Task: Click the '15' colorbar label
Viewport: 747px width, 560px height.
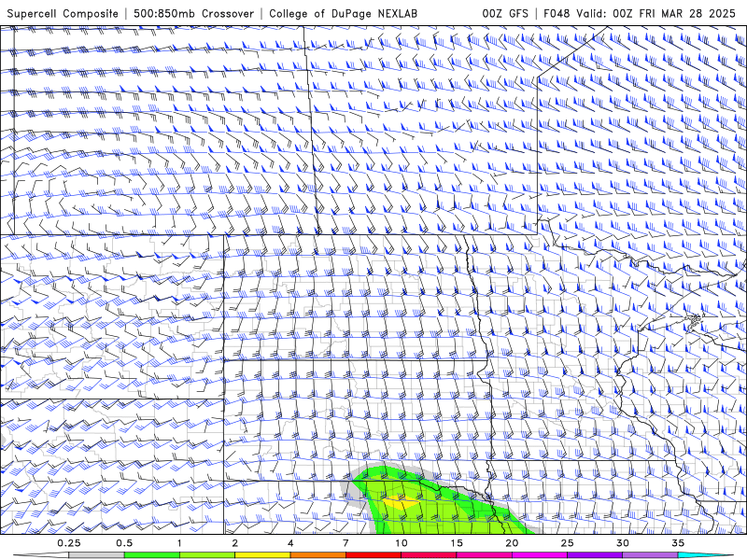Action: click(x=457, y=543)
